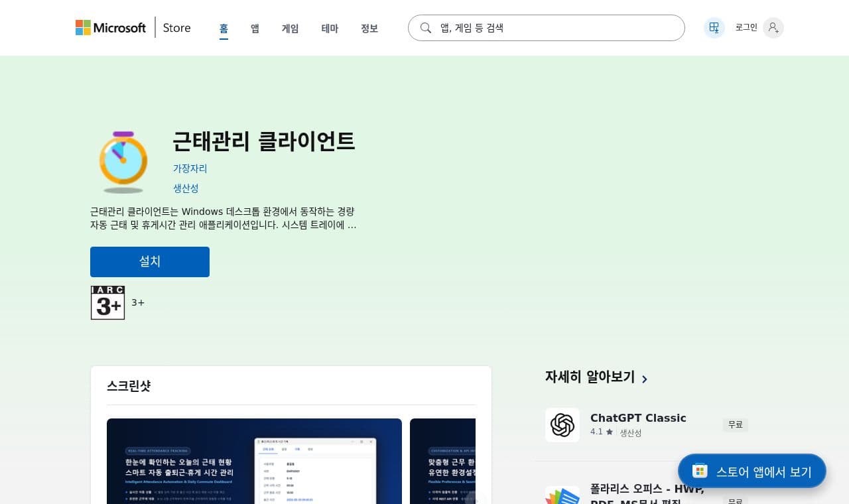849x504 pixels.
Task: Click the 근태관리 클라이언트 stopwatch app icon
Action: coord(123,161)
